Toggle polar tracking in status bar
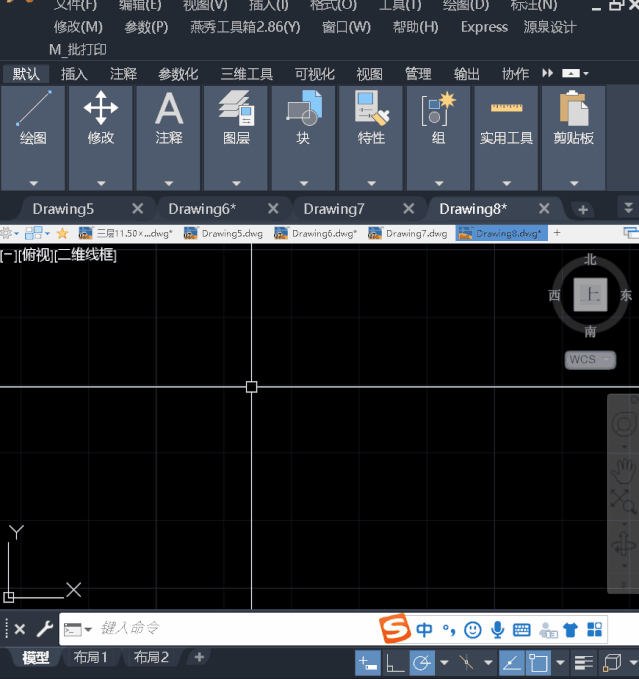 click(x=422, y=663)
